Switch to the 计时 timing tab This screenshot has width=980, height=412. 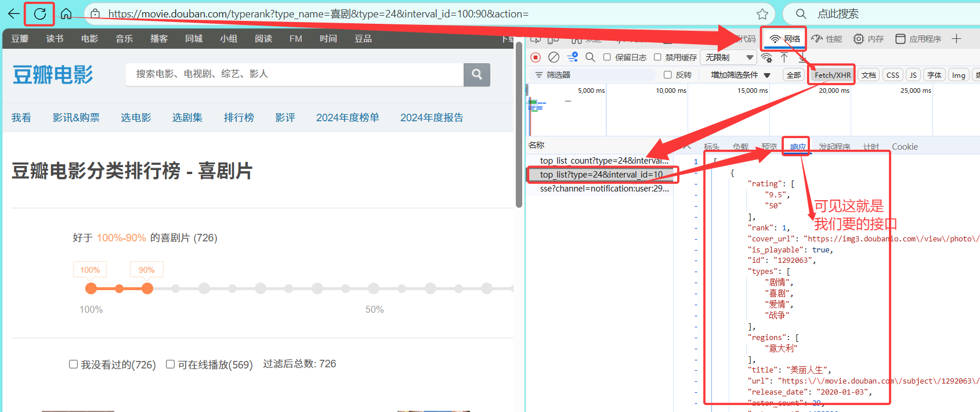(871, 147)
